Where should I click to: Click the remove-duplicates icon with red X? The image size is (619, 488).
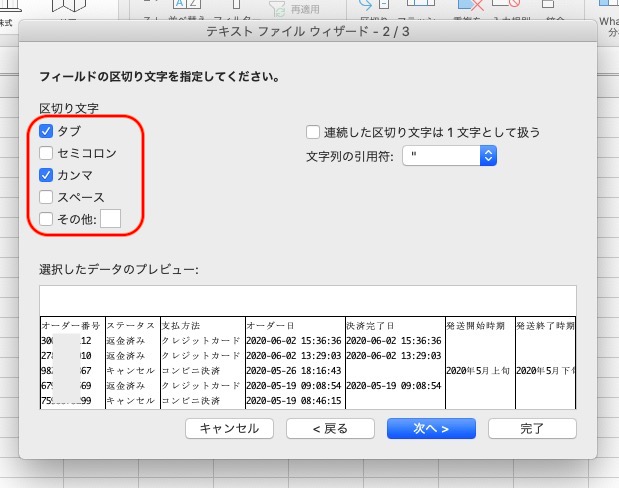click(471, 5)
